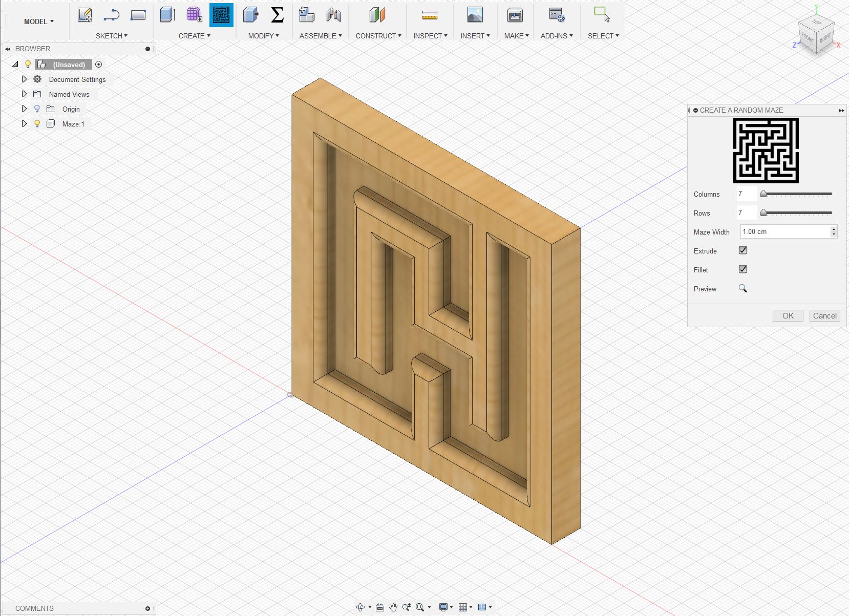Viewport: 849px width, 616px height.
Task: Uncheck the Fillet checkbox
Action: click(743, 269)
